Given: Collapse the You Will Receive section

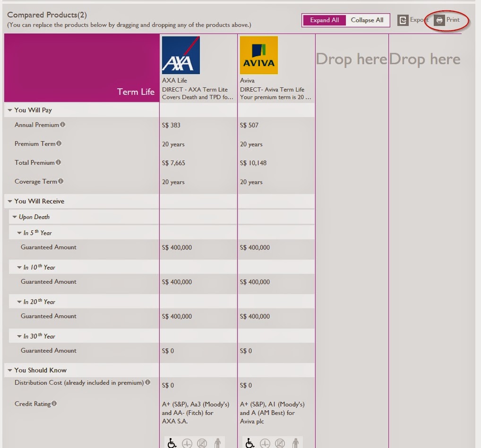Looking at the screenshot, I should tap(10, 201).
